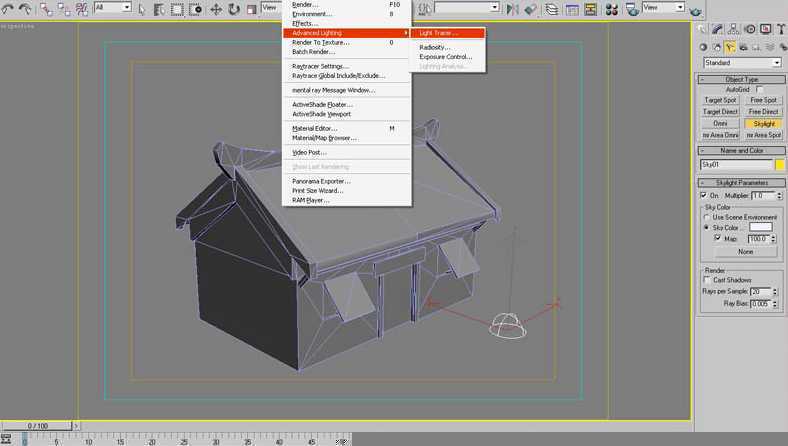Toggle the AutoGrid checkbox
Screen dimensions: 788x446
(759, 90)
